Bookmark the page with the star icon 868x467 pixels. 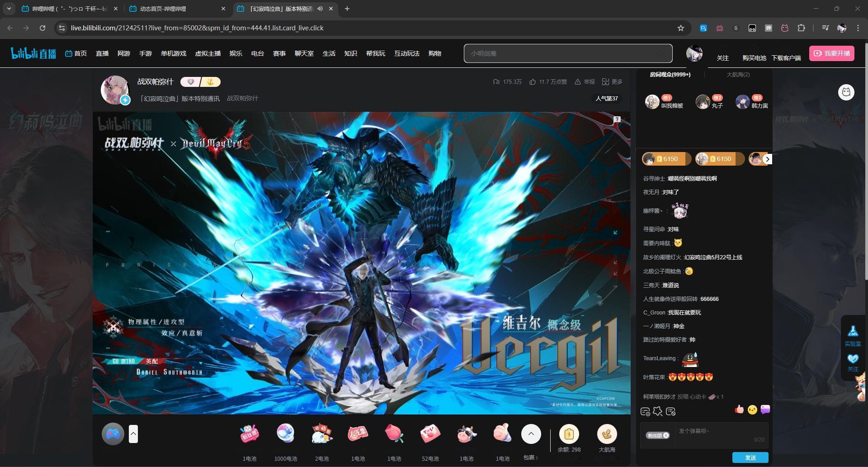coord(681,28)
